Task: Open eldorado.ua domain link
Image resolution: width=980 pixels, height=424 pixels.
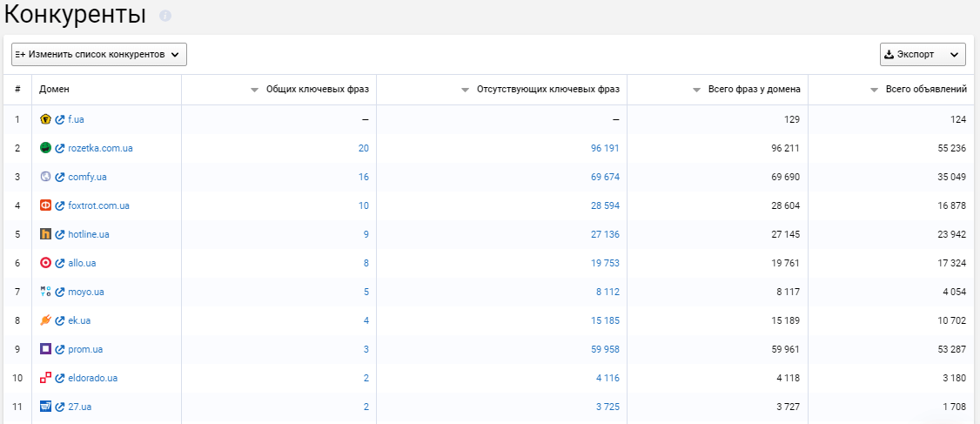Action: tap(92, 379)
